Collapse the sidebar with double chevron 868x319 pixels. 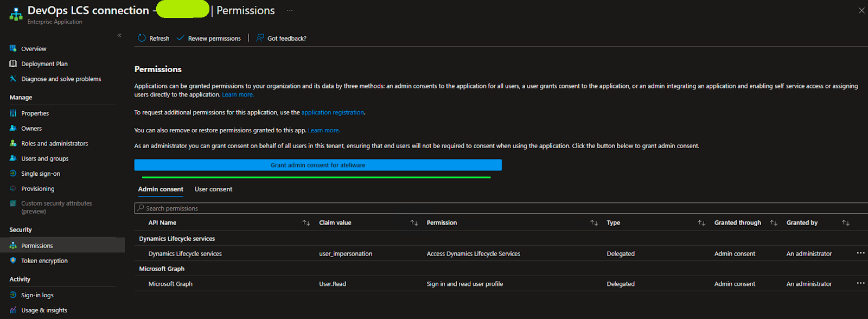click(119, 35)
